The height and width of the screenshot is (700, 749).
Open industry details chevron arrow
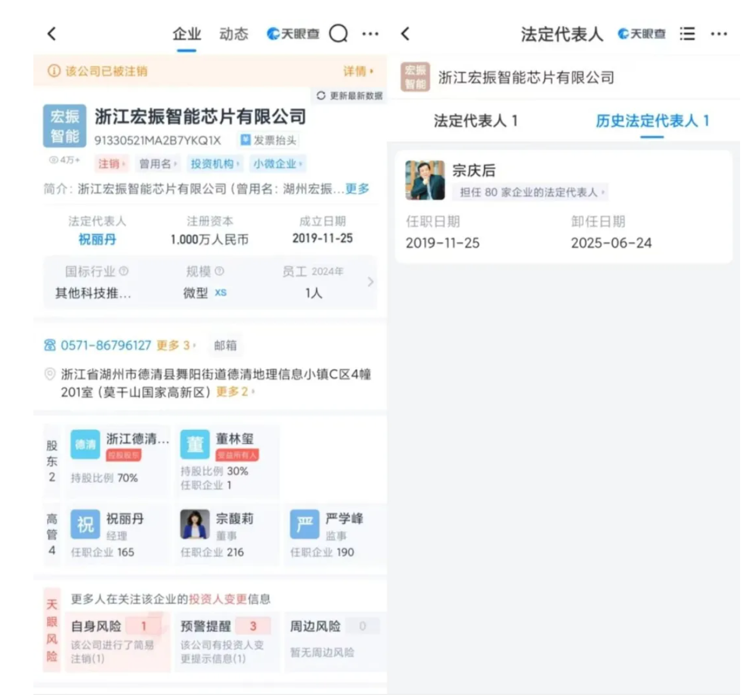pos(370,281)
